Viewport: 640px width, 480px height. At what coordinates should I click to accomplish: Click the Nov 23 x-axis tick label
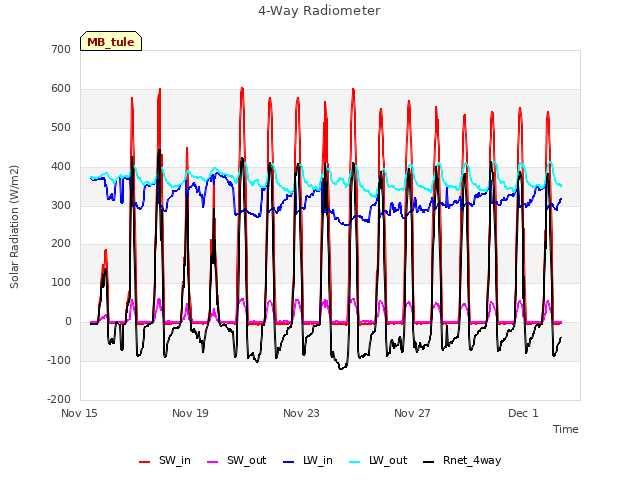(301, 413)
